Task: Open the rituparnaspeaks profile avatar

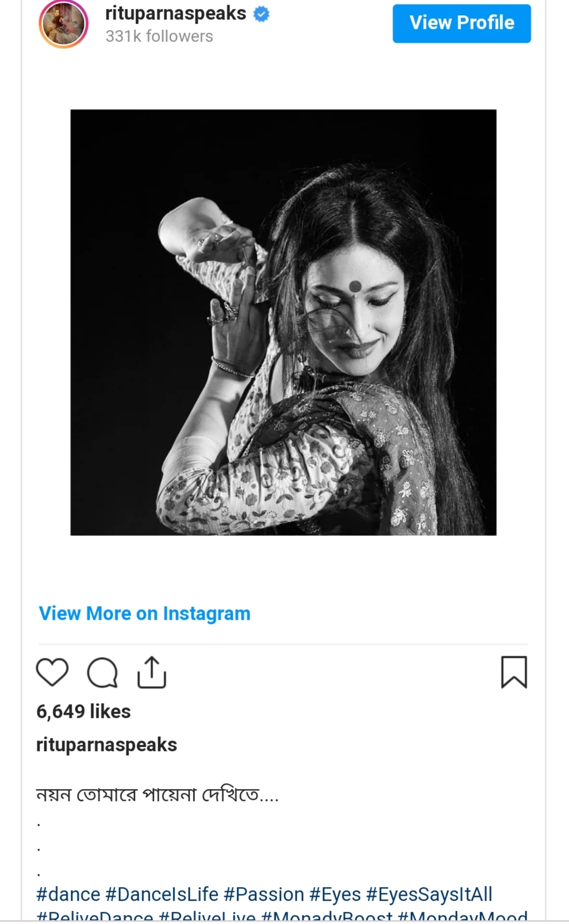Action: (63, 24)
